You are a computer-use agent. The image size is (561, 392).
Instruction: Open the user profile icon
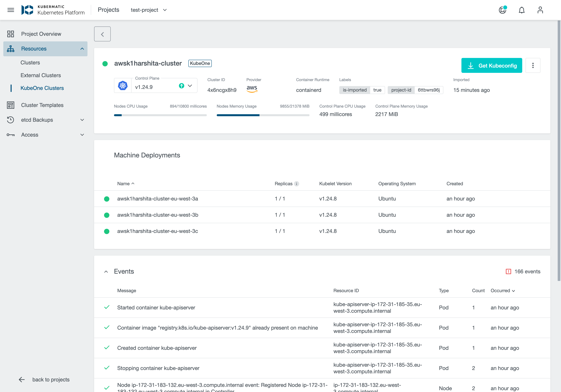tap(540, 10)
